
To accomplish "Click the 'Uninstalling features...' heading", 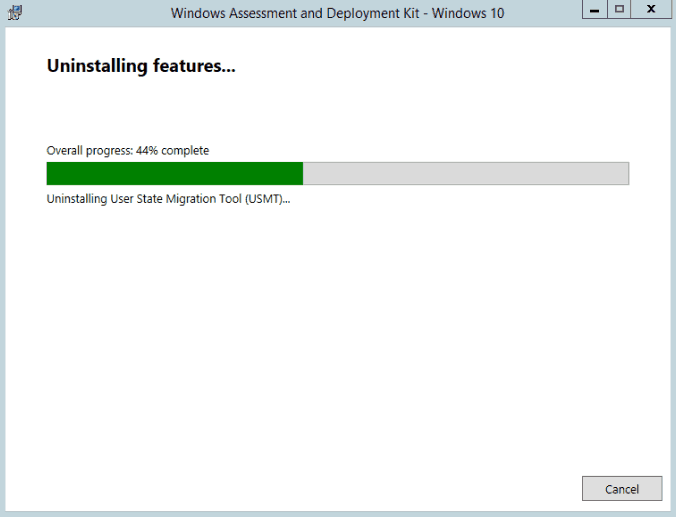I will (141, 66).
